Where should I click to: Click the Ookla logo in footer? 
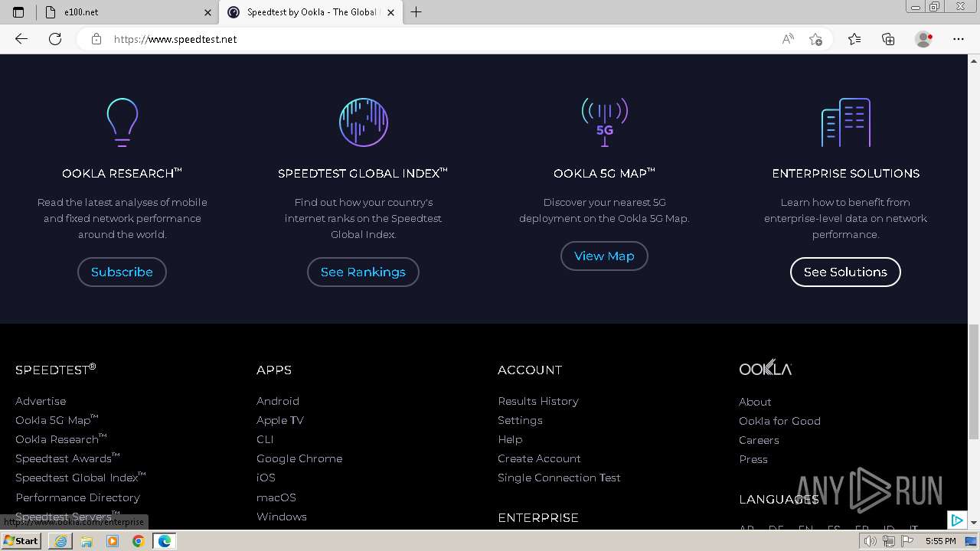765,368
